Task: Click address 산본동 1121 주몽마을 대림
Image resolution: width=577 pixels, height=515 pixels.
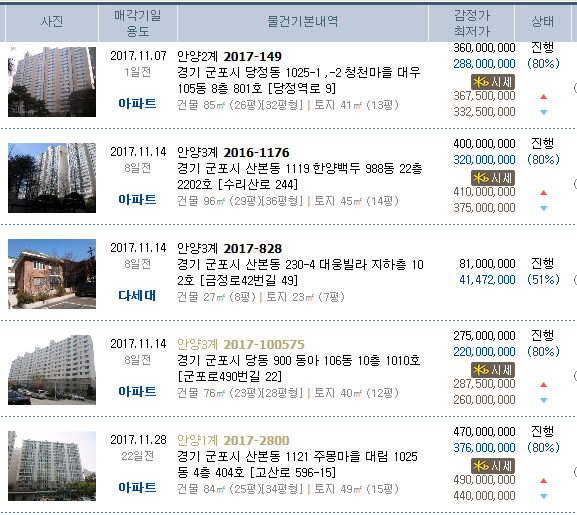Action: coord(297,464)
